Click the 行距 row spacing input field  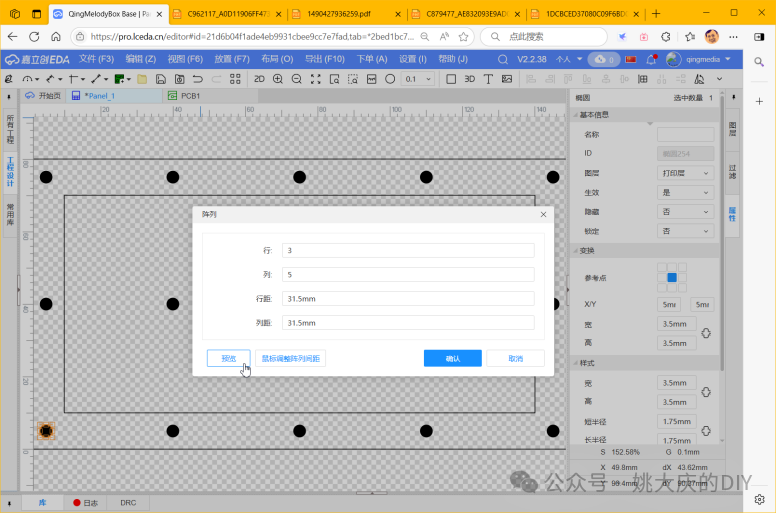click(x=408, y=299)
